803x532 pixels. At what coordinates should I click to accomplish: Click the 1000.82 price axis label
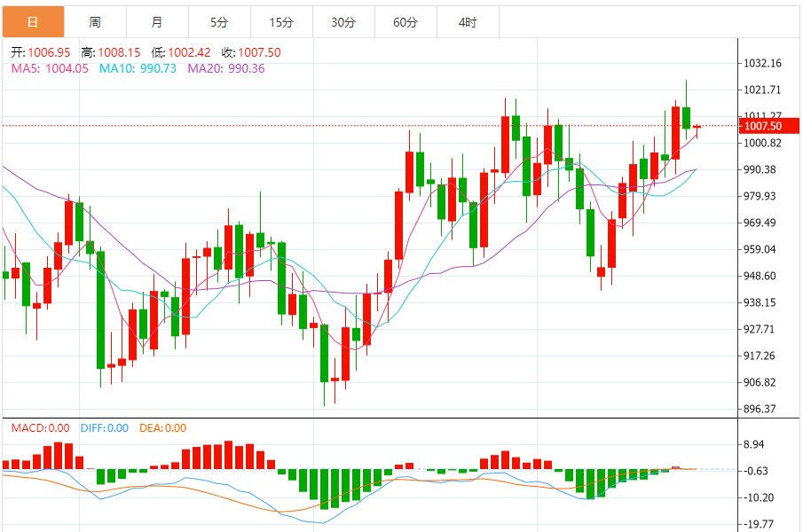[762, 143]
